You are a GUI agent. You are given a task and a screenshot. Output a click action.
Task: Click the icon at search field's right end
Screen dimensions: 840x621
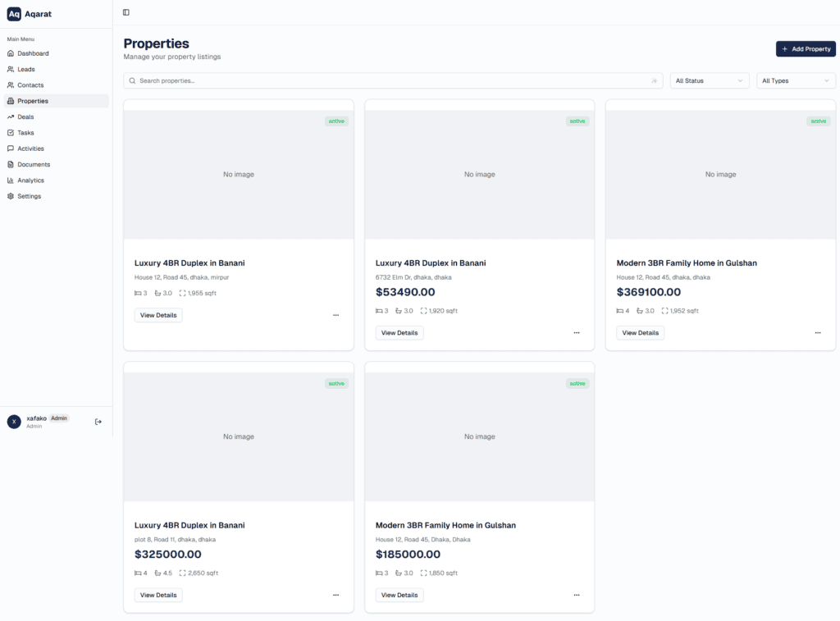tap(654, 81)
